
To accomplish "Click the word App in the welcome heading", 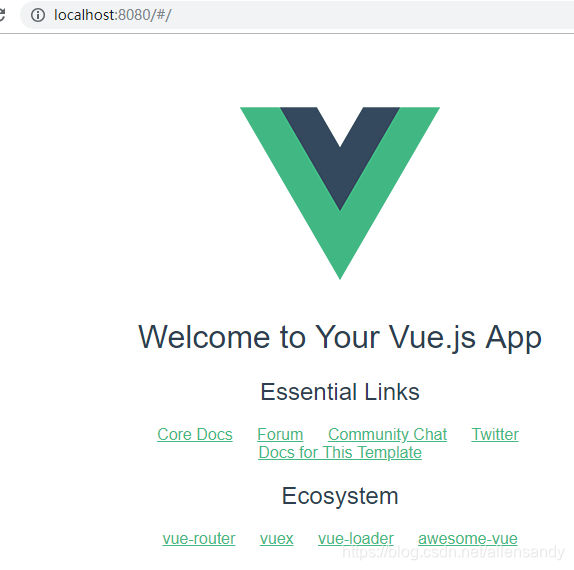I will [x=514, y=338].
